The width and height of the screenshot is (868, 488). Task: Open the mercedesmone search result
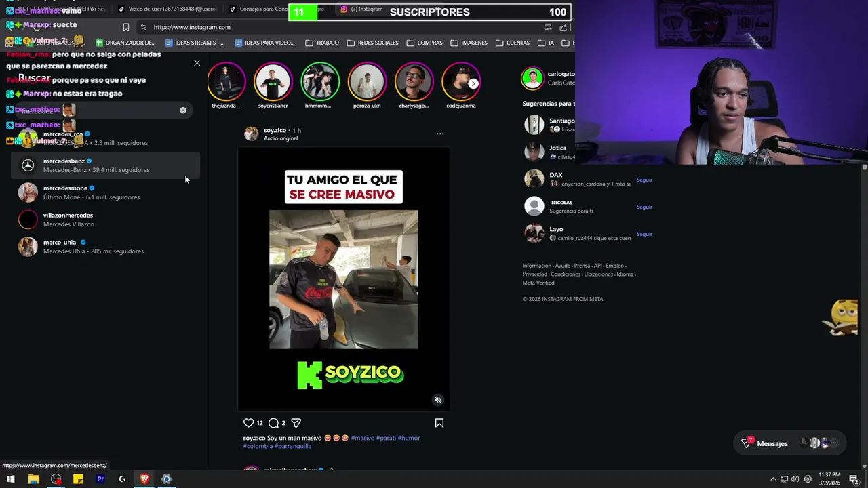(x=105, y=192)
